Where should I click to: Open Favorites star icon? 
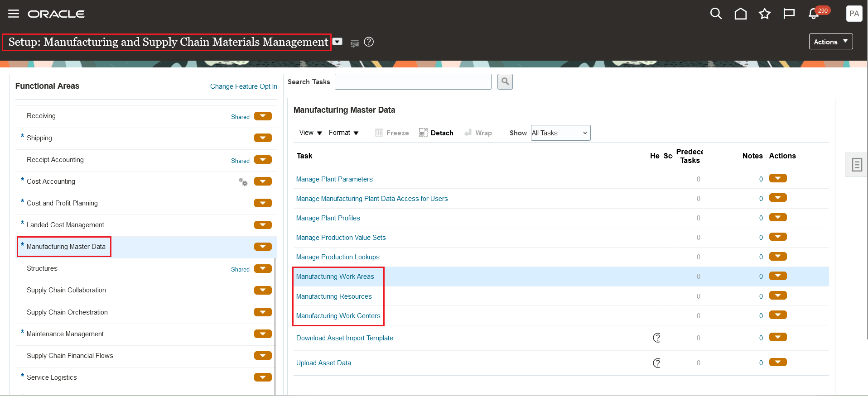click(x=765, y=14)
